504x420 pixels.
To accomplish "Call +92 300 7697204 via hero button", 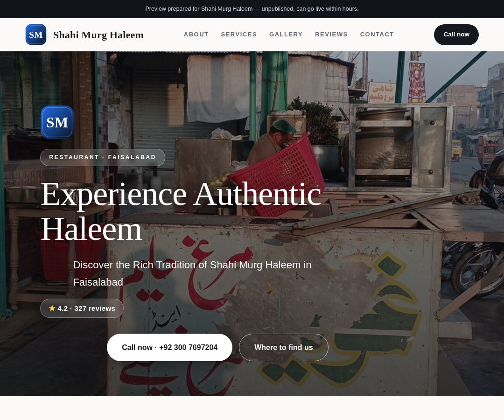I will coord(169,347).
